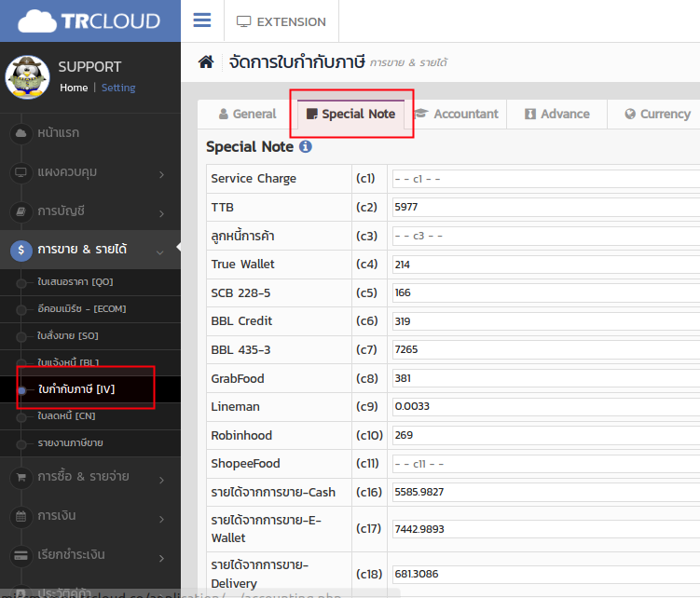Click the ShopeeFood c11 input field
700x598 pixels.
coord(546,464)
